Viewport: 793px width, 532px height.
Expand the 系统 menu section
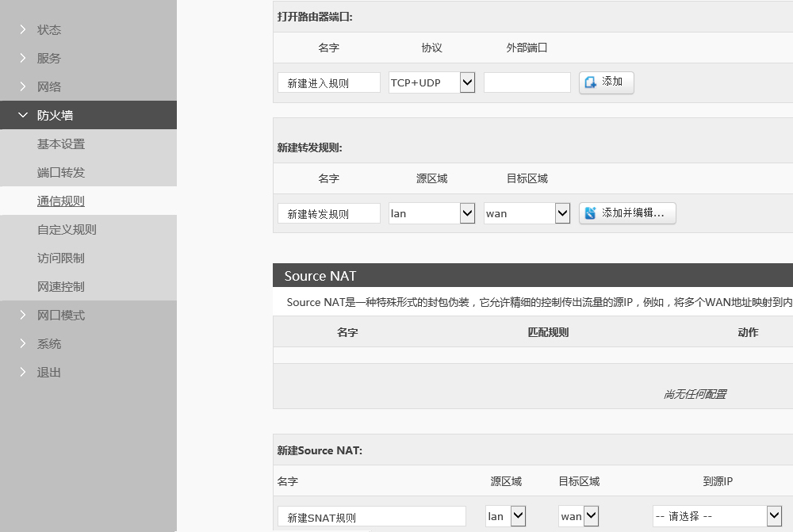pyautogui.click(x=48, y=343)
